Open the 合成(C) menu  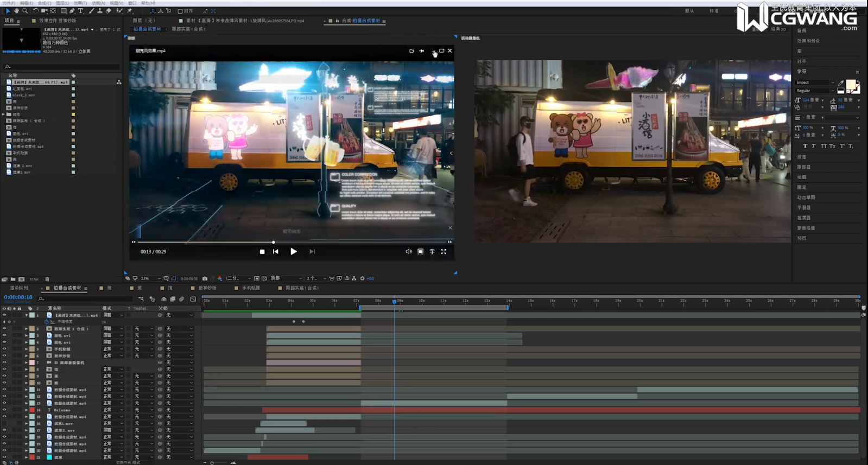click(45, 3)
